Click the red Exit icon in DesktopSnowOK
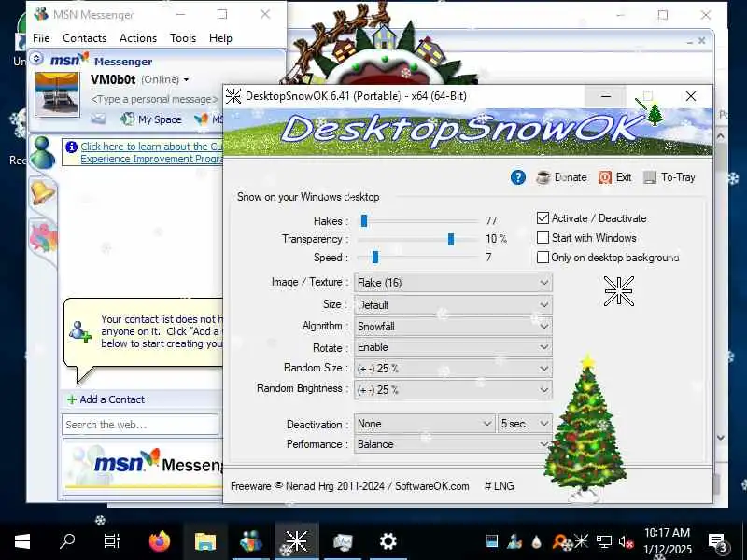747x560 pixels. pyautogui.click(x=604, y=177)
